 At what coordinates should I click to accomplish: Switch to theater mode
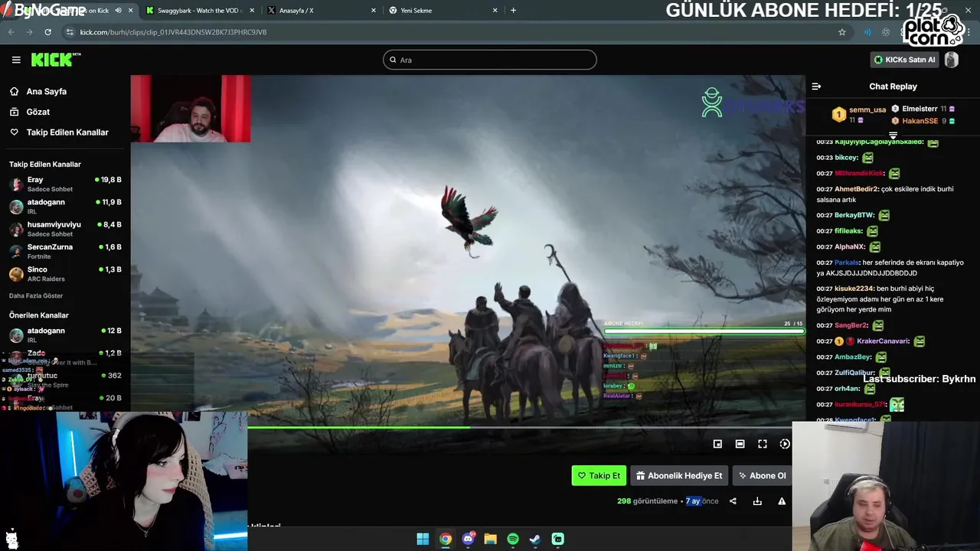pyautogui.click(x=740, y=444)
